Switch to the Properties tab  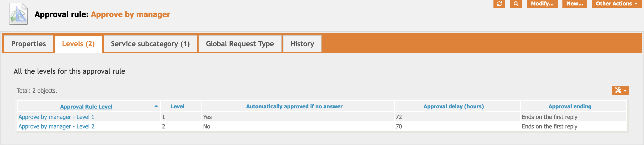[29, 44]
